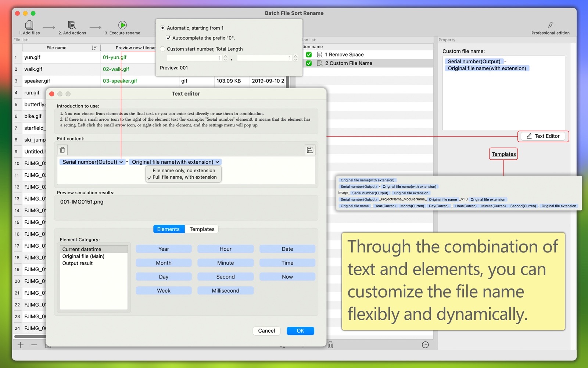588x368 pixels.
Task: Open the Text Editor button
Action: point(543,136)
